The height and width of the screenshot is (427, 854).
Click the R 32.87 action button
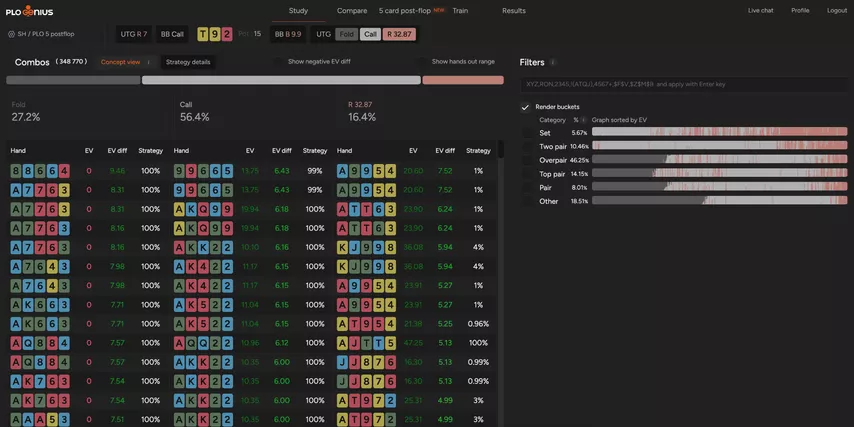[399, 34]
